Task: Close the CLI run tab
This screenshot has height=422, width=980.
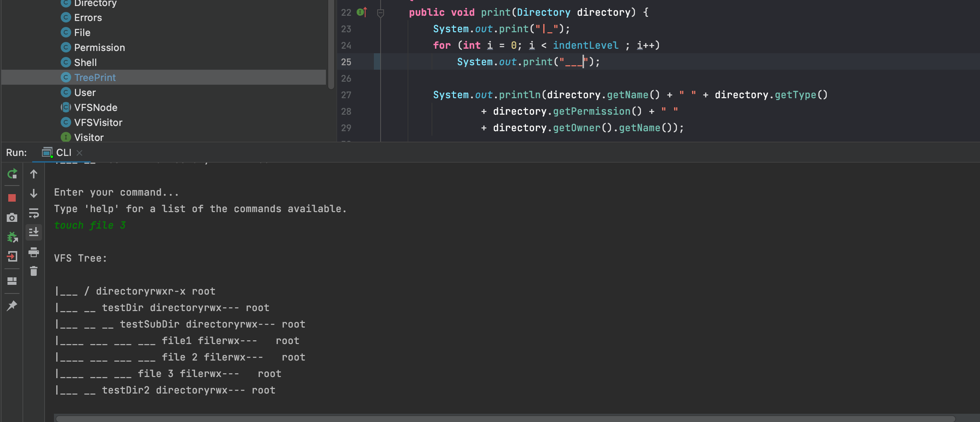Action: pos(79,153)
